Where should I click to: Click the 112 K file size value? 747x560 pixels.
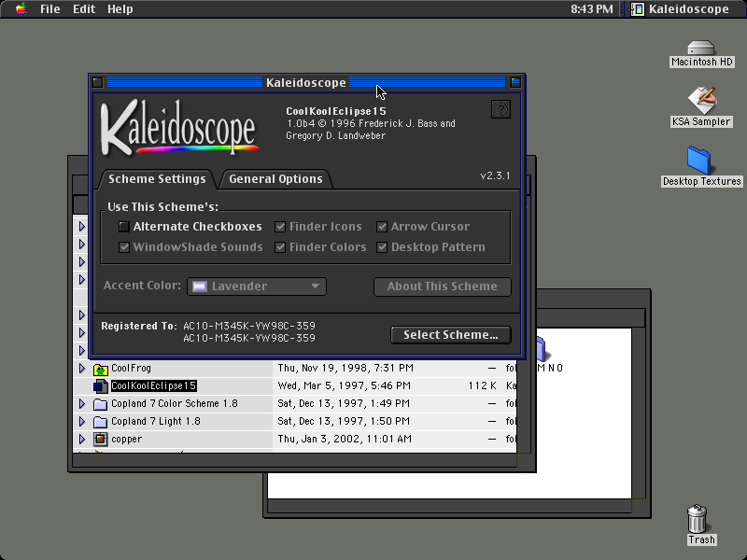(482, 385)
